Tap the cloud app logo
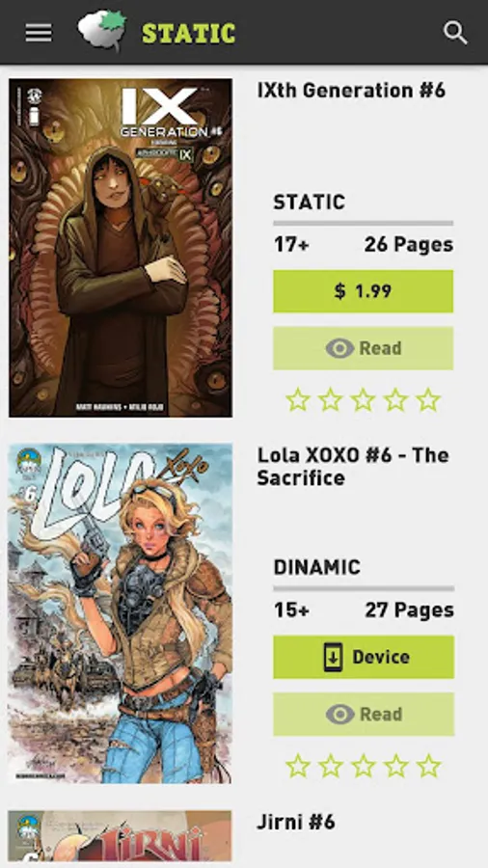This screenshot has height=868, width=488. pyautogui.click(x=102, y=31)
